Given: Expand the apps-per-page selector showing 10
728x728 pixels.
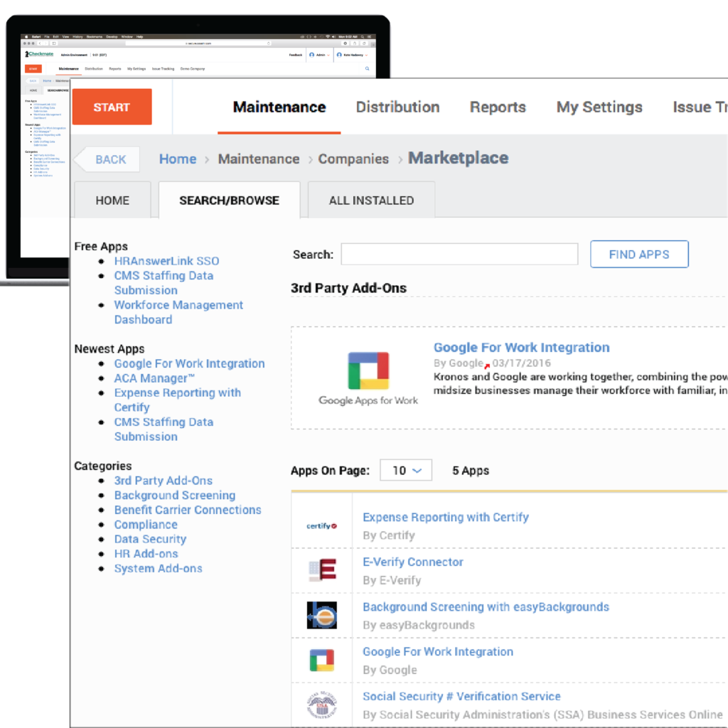Looking at the screenshot, I should click(405, 470).
